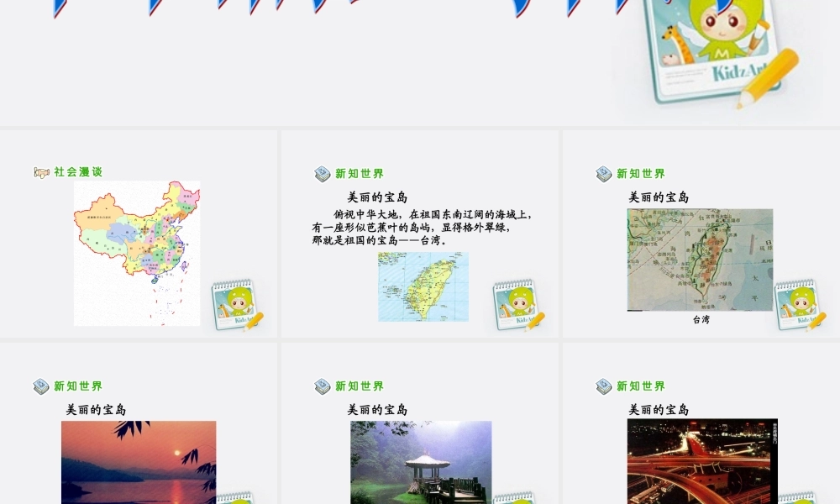This screenshot has height=504, width=840.
Task: Select the night highway interchange photo
Action: 702,462
